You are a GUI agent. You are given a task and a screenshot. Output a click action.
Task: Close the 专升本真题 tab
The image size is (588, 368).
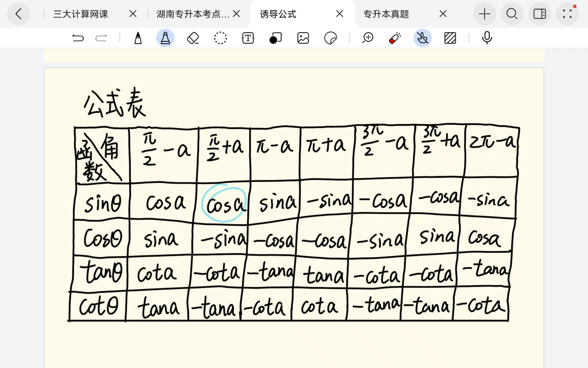pyautogui.click(x=443, y=14)
